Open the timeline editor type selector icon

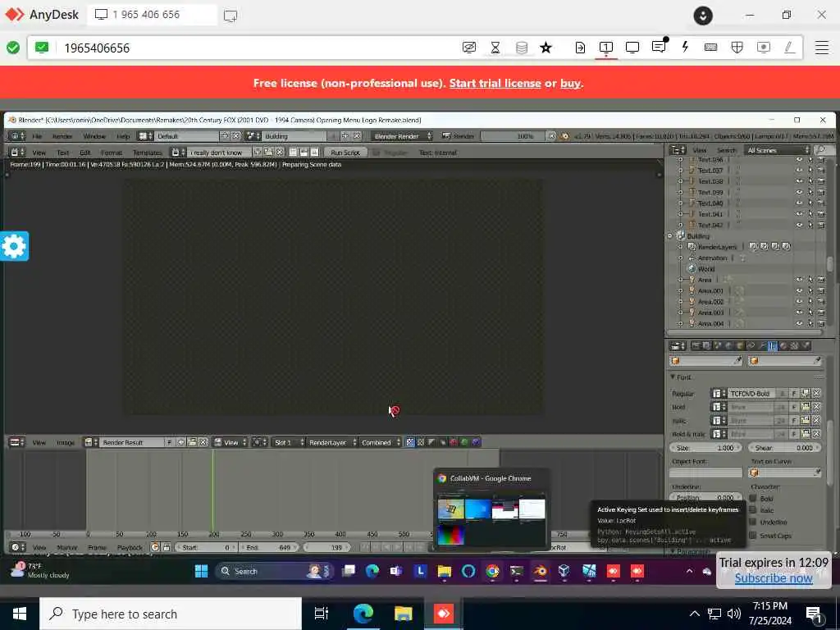(18, 547)
